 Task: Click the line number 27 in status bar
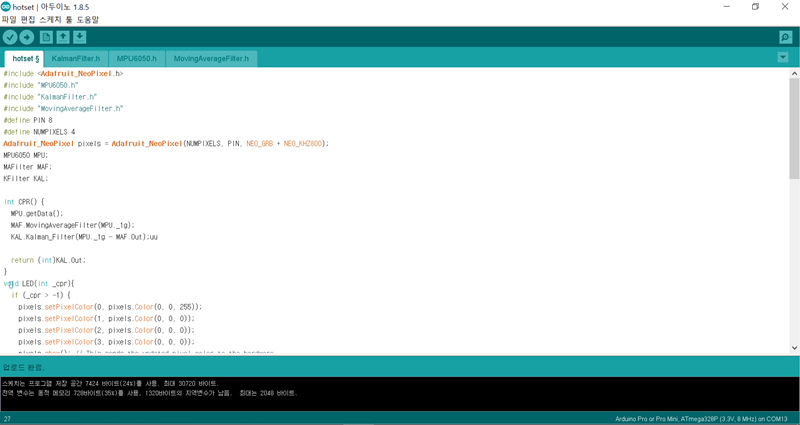tap(7, 419)
